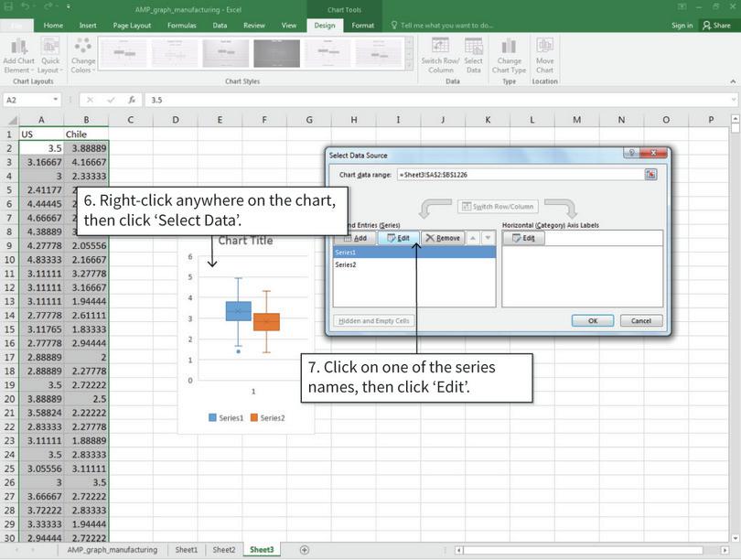Open the View tab
741x560 pixels.
[289, 26]
